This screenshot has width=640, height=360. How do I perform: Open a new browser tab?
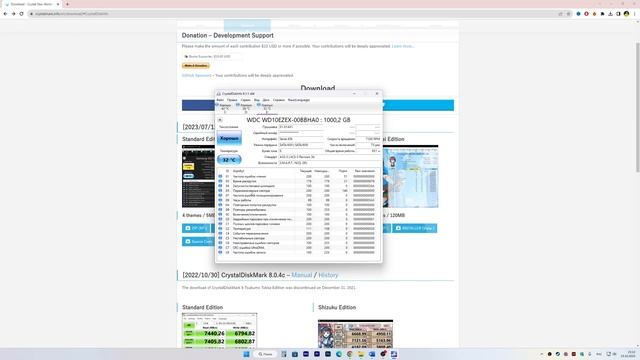(x=67, y=4)
